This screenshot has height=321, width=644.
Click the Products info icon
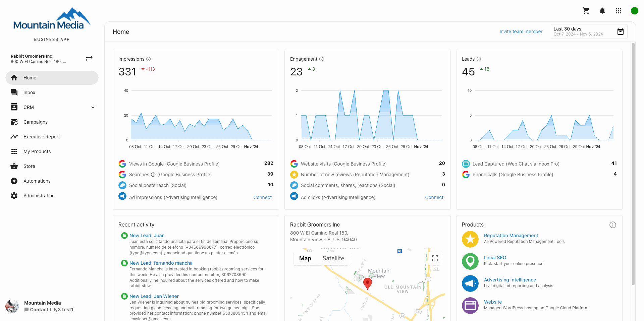point(613,225)
